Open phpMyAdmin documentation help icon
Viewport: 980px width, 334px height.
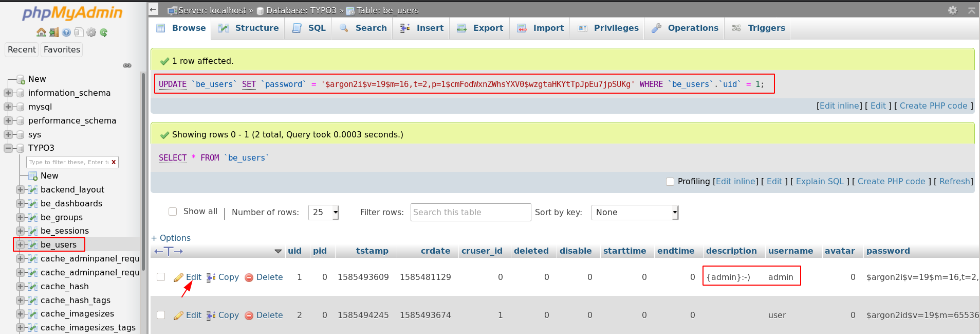pos(66,32)
